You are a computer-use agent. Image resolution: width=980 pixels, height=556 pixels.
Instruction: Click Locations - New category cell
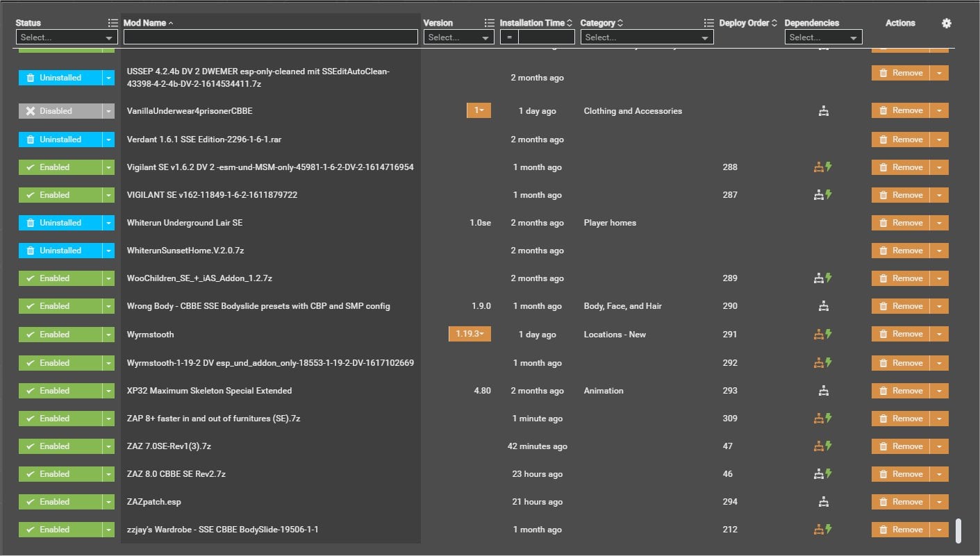point(615,335)
